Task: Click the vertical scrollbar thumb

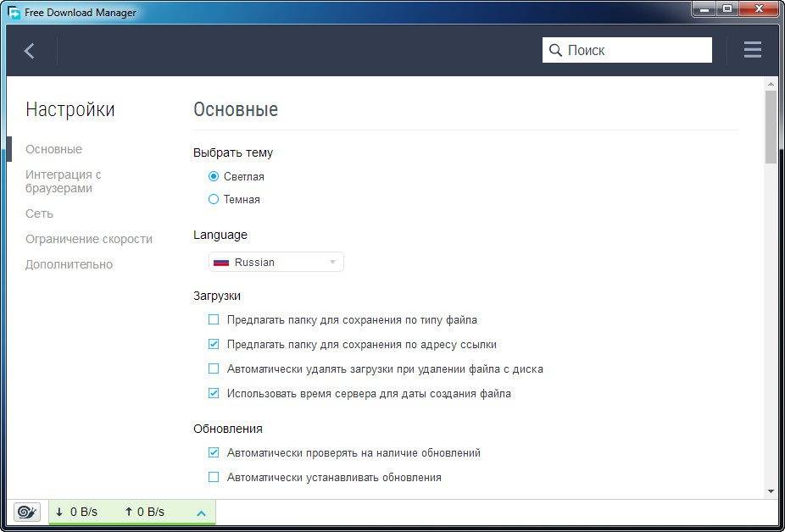Action: [x=771, y=128]
